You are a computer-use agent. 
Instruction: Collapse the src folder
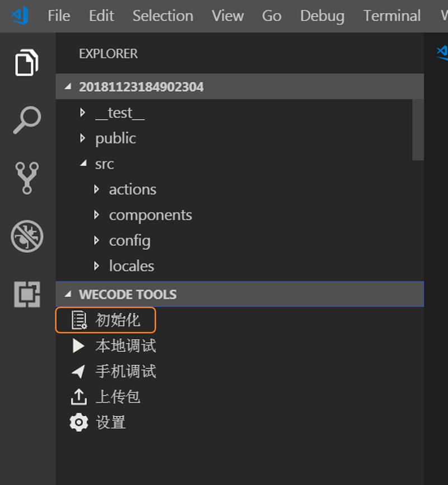click(83, 164)
